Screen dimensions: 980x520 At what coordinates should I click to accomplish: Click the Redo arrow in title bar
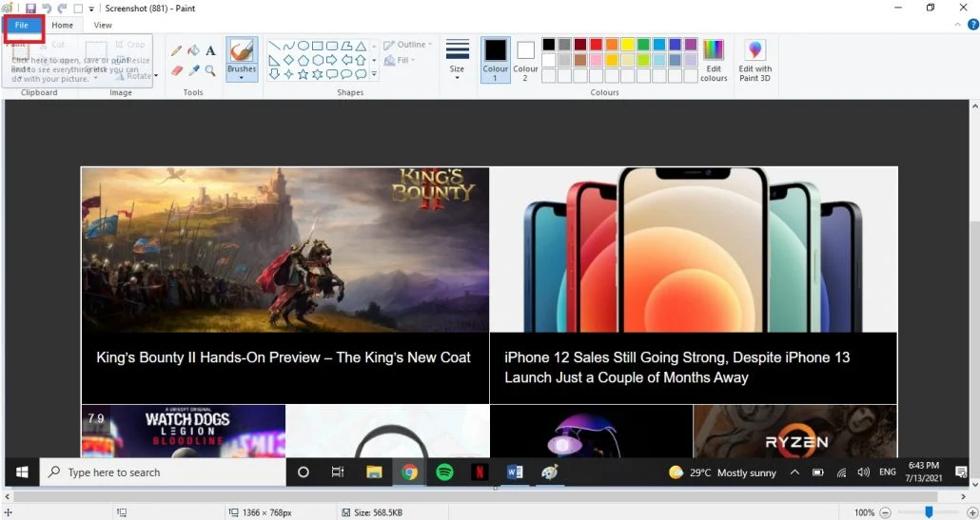(x=62, y=9)
